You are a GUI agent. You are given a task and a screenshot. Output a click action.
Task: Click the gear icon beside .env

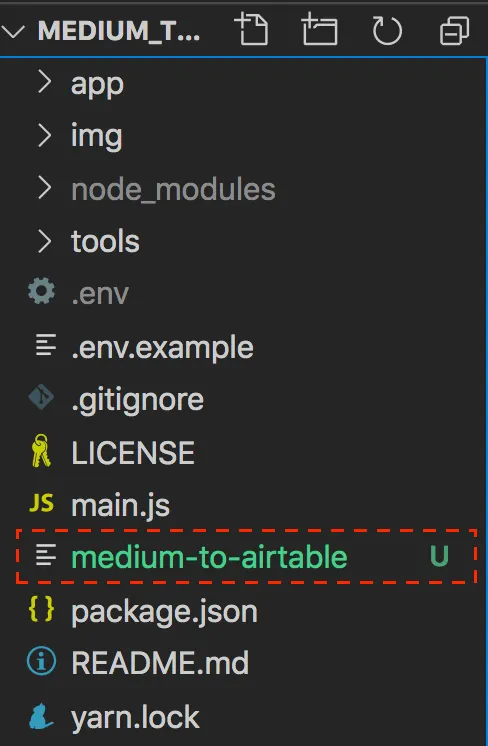[x=41, y=291]
